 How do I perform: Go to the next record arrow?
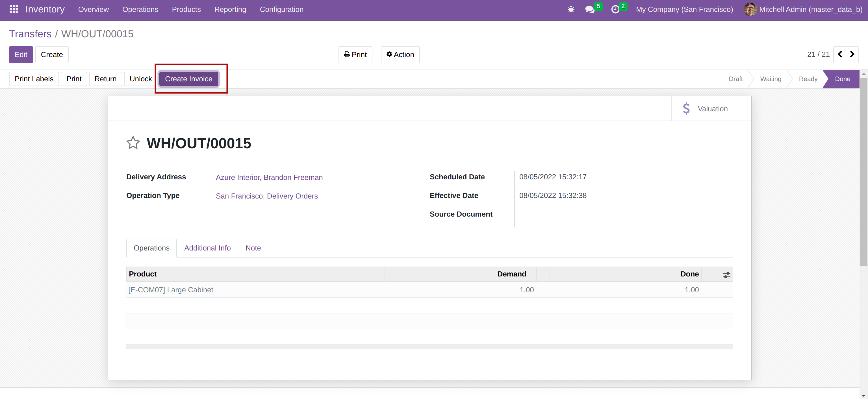click(852, 54)
